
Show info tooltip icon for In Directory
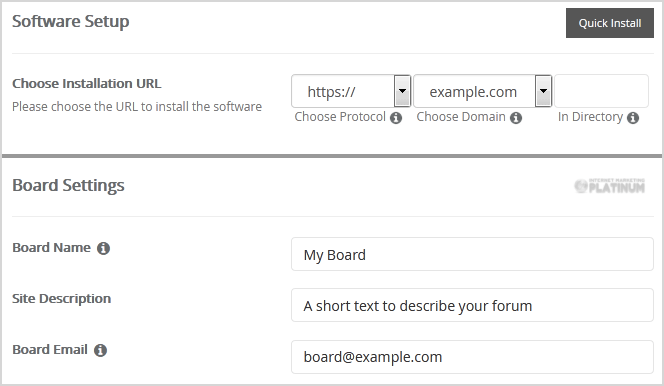pos(633,118)
